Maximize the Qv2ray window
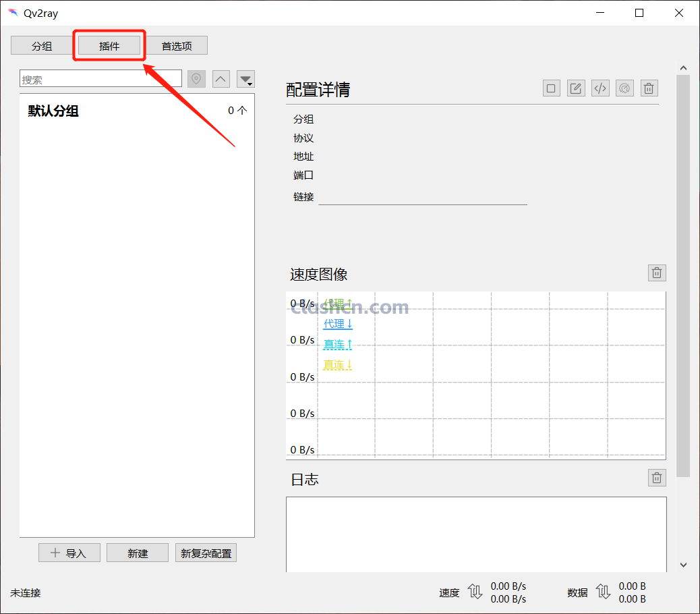Viewport: 700px width, 614px height. coord(639,13)
